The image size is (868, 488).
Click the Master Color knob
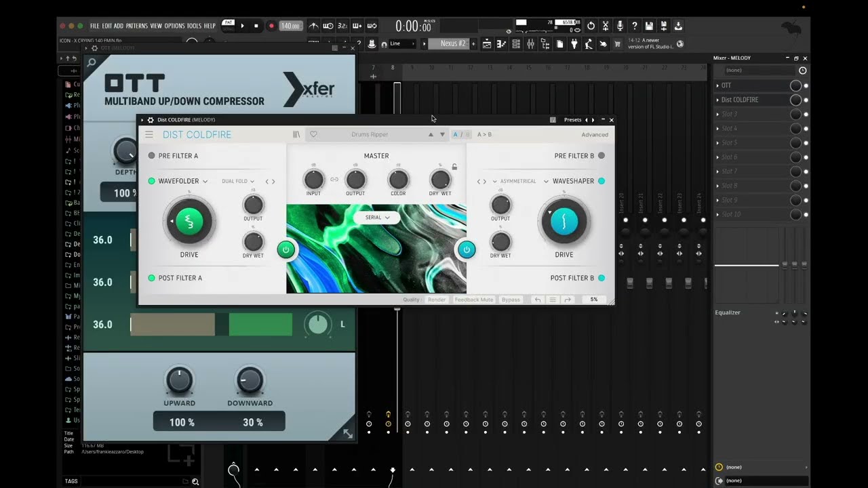pos(398,180)
